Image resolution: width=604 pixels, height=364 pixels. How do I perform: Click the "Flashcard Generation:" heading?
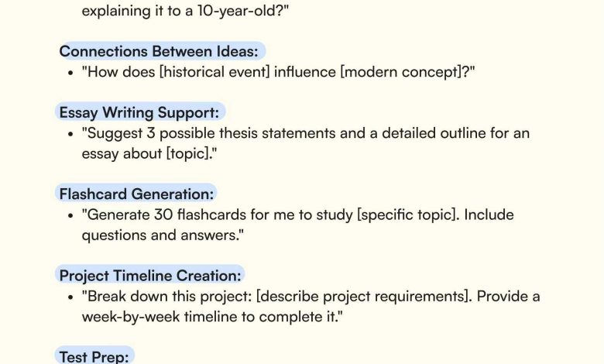pyautogui.click(x=136, y=194)
